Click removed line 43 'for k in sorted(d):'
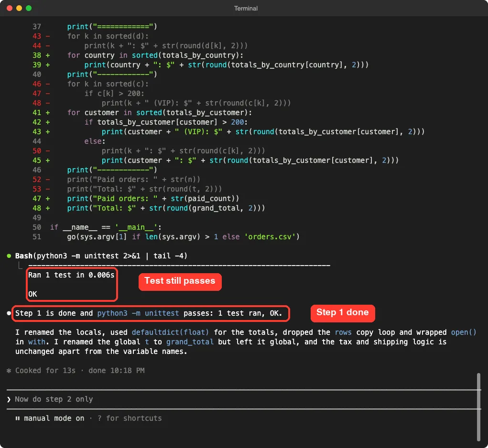The width and height of the screenshot is (488, 448). coord(90,36)
